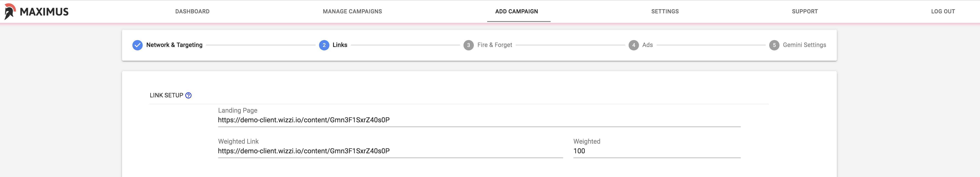This screenshot has height=177, width=980.
Task: Open the Support page
Action: [805, 11]
